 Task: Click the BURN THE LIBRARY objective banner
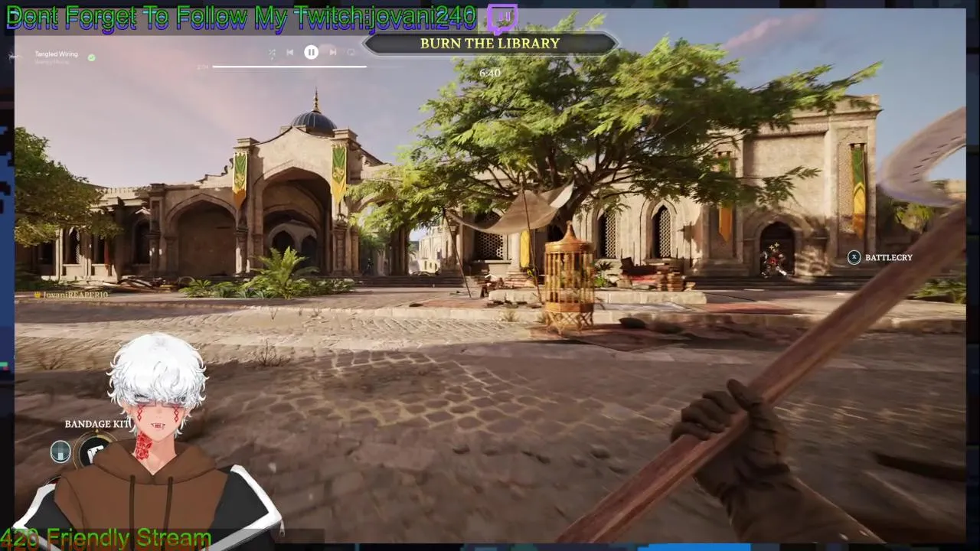[490, 44]
